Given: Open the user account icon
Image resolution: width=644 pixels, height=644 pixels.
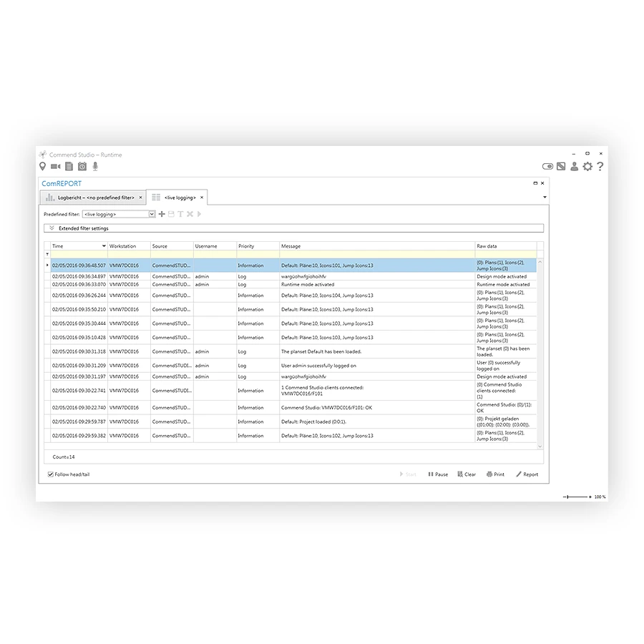Looking at the screenshot, I should click(574, 166).
